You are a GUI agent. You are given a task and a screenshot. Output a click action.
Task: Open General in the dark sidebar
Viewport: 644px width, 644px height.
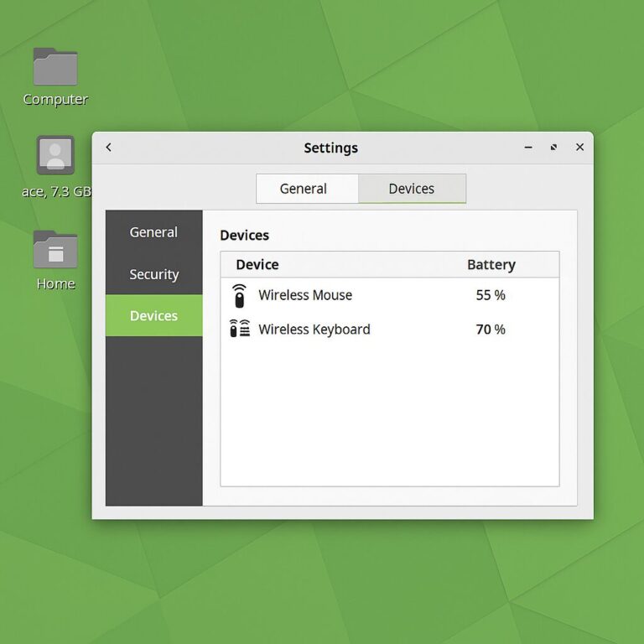coord(154,232)
